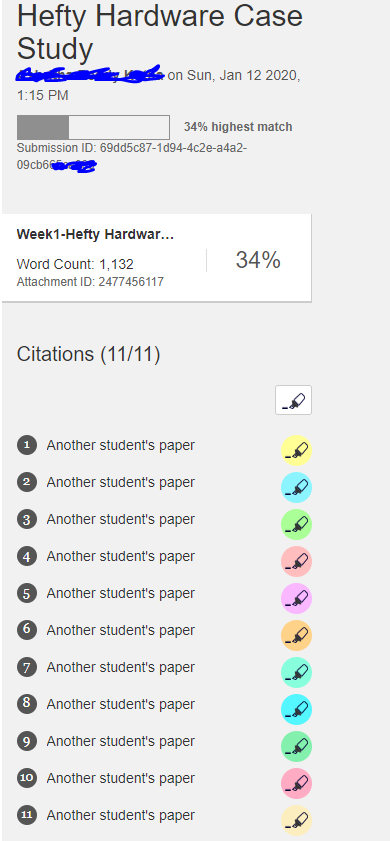The image size is (390, 841).
Task: Click the pink highlighter icon for citation 4
Action: coord(296,561)
